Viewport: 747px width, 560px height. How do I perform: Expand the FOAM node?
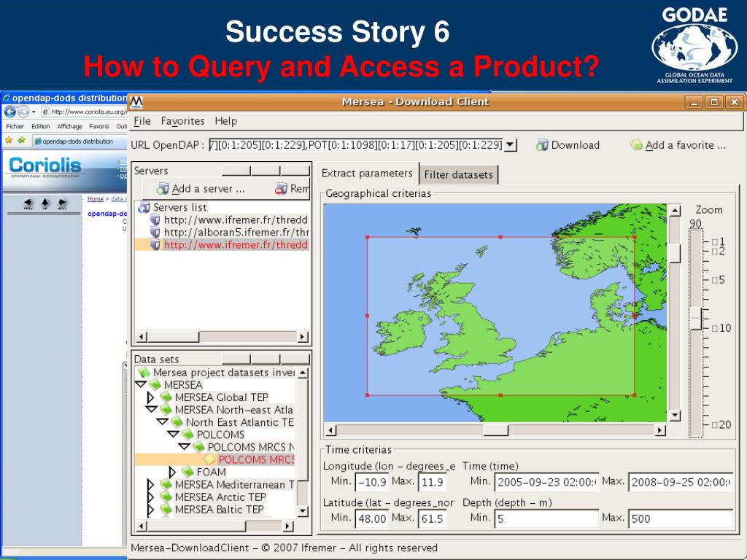172,472
